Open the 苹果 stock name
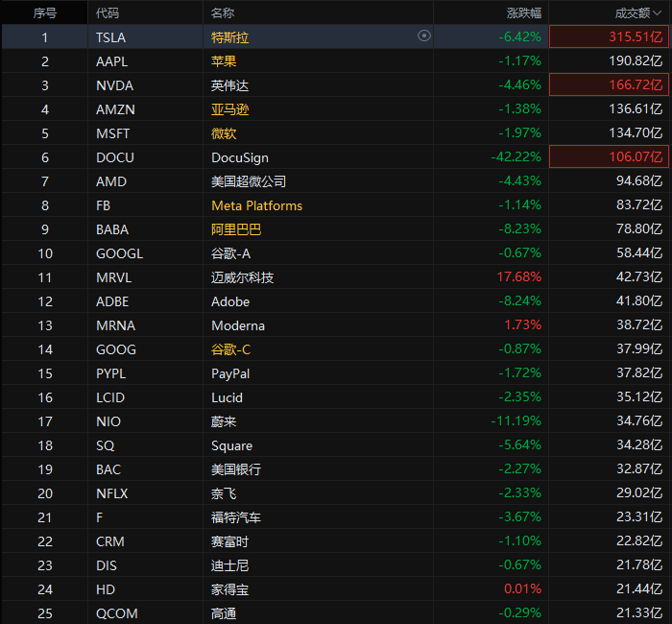The image size is (672, 624). click(x=224, y=61)
